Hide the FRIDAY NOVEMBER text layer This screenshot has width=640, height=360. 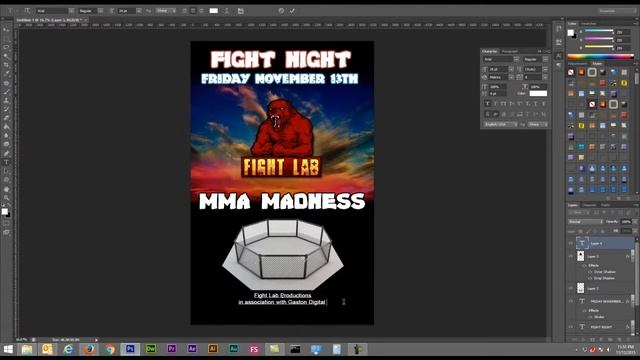click(571, 301)
